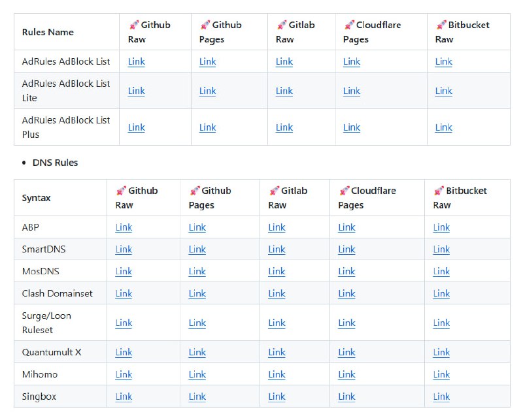This screenshot has width=523, height=420.
Task: Open Surge/Loon Ruleset Github Pages link
Action: 197,323
